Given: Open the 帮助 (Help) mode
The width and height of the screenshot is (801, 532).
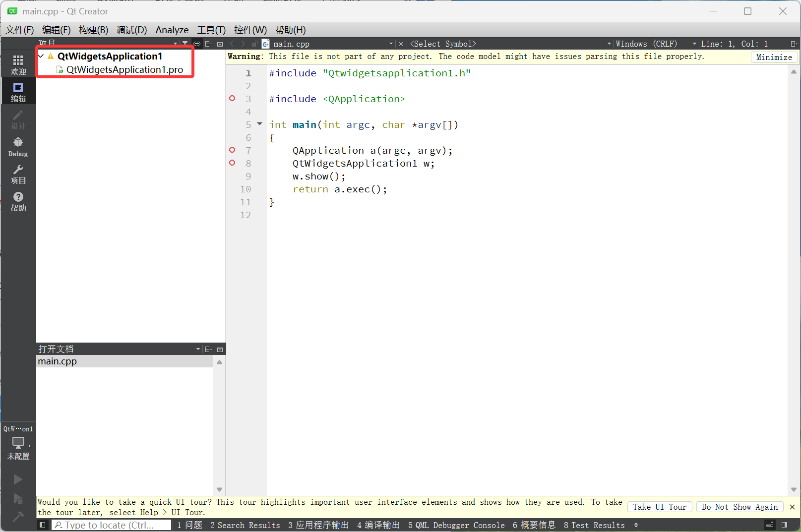Looking at the screenshot, I should point(18,202).
